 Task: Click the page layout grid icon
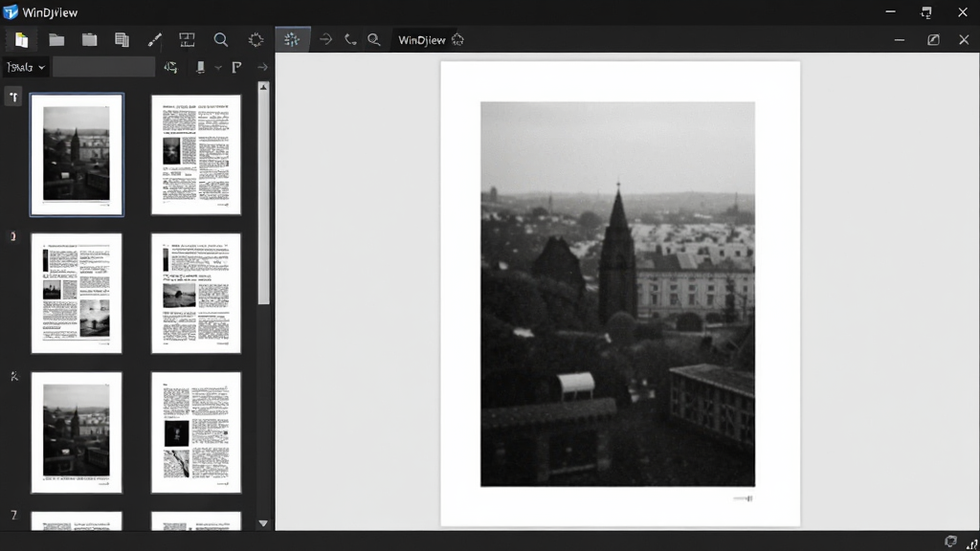(187, 40)
